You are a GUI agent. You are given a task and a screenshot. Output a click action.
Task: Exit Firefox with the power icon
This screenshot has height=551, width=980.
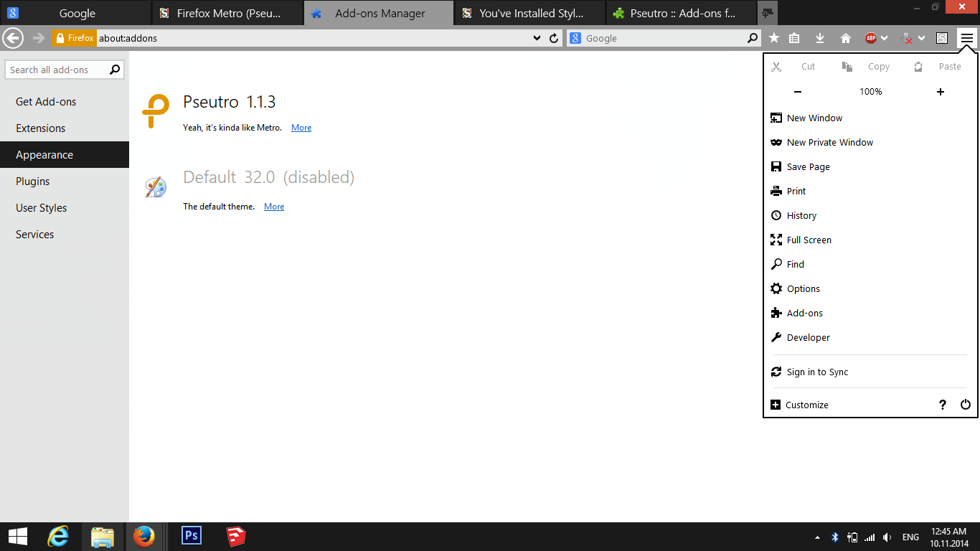966,405
